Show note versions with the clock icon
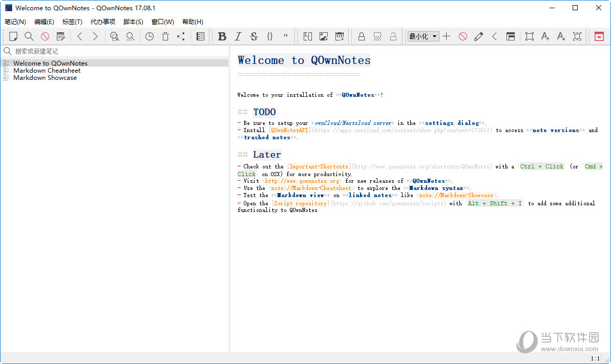The image size is (611, 364). [x=149, y=36]
